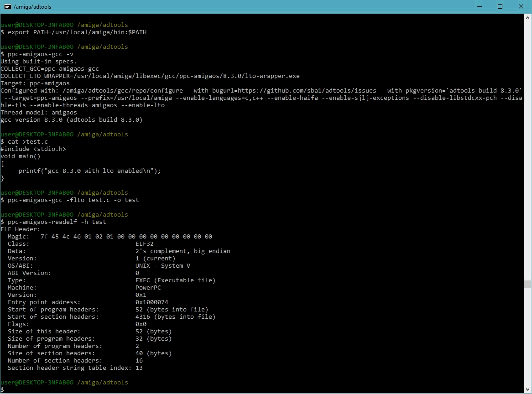
Task: Maximize the /amiga/adtools terminal window
Action: point(500,7)
